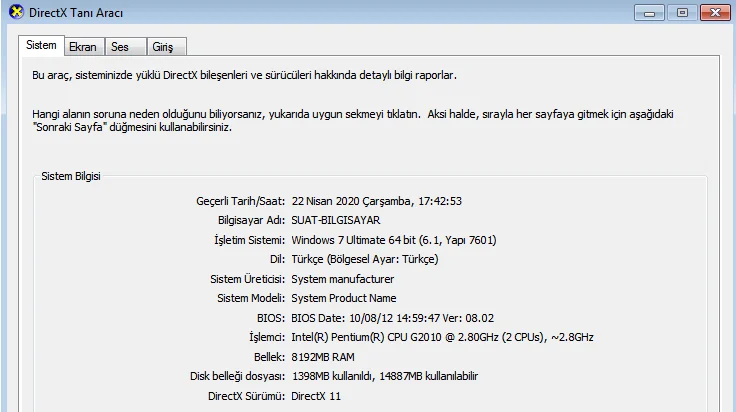Click the İşletim Sistemi label
Image resolution: width=736 pixels, height=412 pixels.
point(249,240)
